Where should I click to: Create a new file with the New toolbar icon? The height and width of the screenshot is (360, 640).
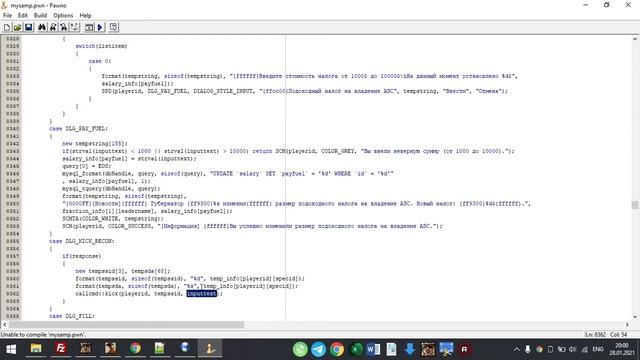pyautogui.click(x=7, y=27)
